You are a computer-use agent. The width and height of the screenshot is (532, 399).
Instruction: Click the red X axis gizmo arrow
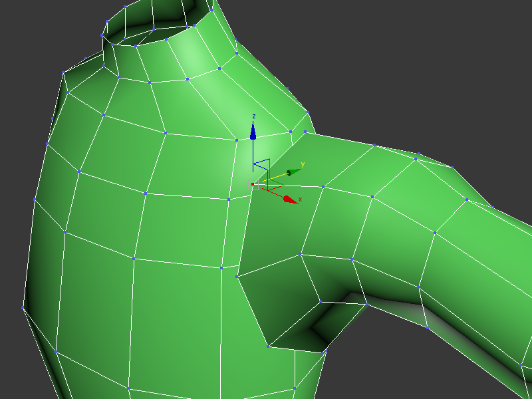point(291,199)
